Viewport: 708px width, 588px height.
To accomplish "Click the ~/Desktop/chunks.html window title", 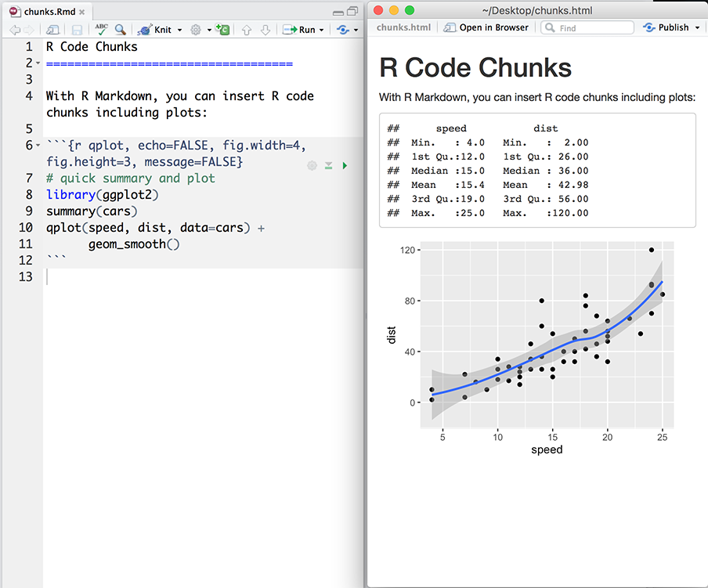I will (x=537, y=10).
